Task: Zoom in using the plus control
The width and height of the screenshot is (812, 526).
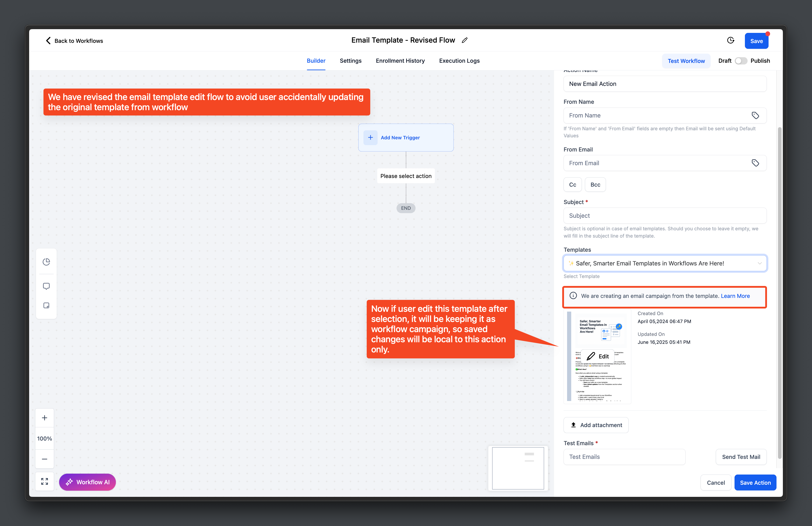Action: pyautogui.click(x=44, y=417)
